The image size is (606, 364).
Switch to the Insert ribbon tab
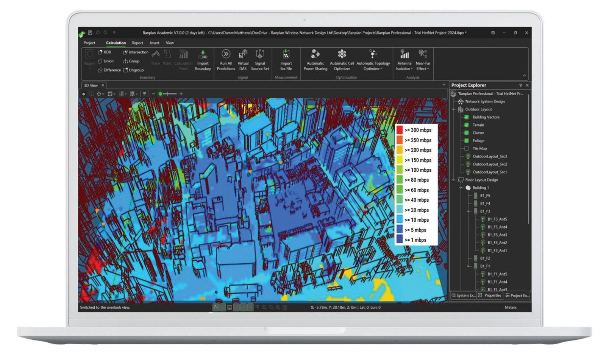coord(155,43)
